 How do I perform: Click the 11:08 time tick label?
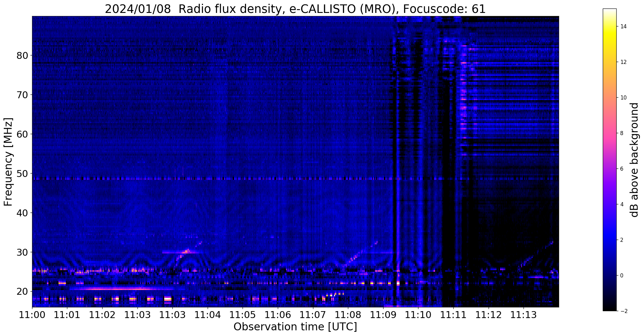tap(348, 315)
